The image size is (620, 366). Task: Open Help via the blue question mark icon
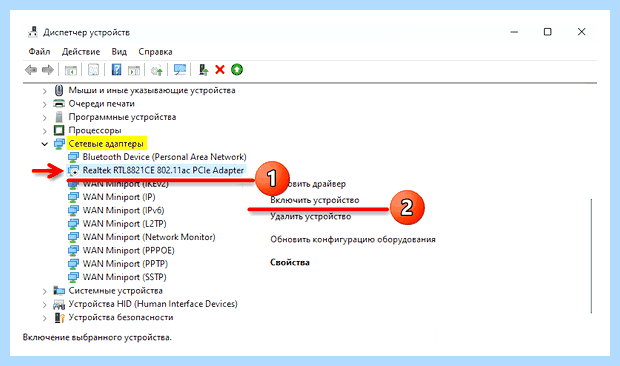pyautogui.click(x=116, y=70)
